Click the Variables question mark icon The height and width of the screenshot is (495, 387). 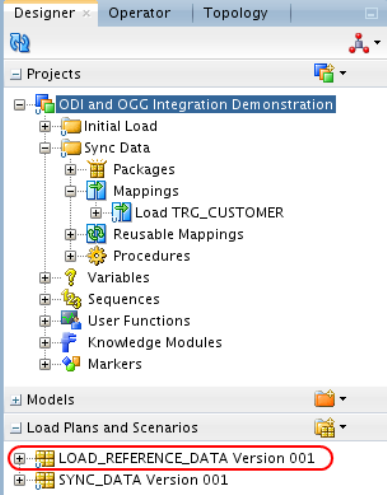71,277
